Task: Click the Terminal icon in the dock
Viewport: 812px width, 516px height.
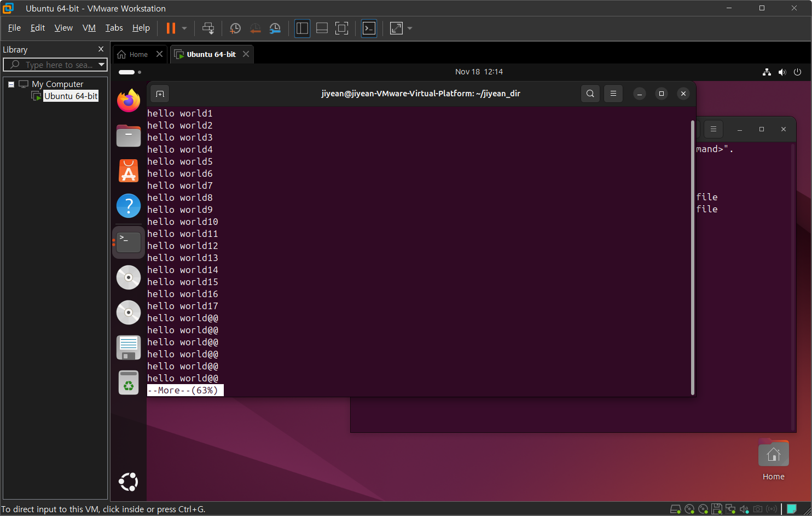Action: pos(129,242)
